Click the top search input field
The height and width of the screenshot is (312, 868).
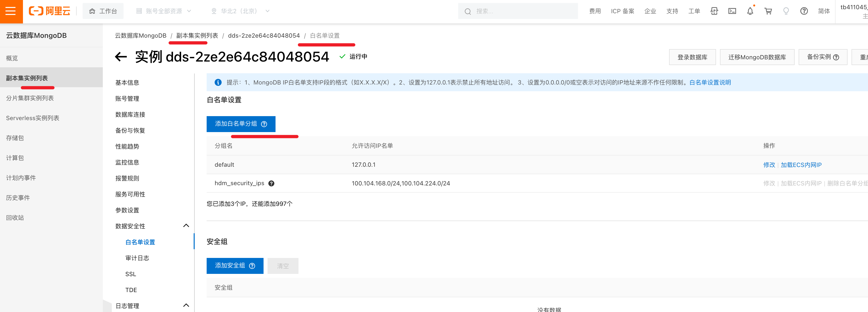tap(522, 11)
